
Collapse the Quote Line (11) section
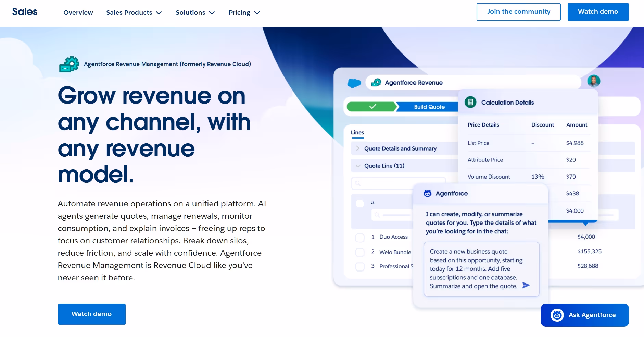(x=405, y=166)
